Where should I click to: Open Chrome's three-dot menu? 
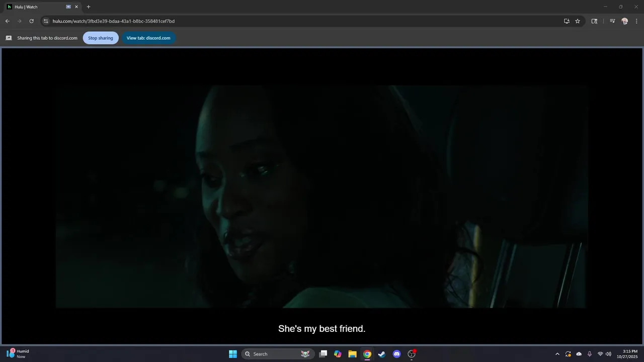637,21
